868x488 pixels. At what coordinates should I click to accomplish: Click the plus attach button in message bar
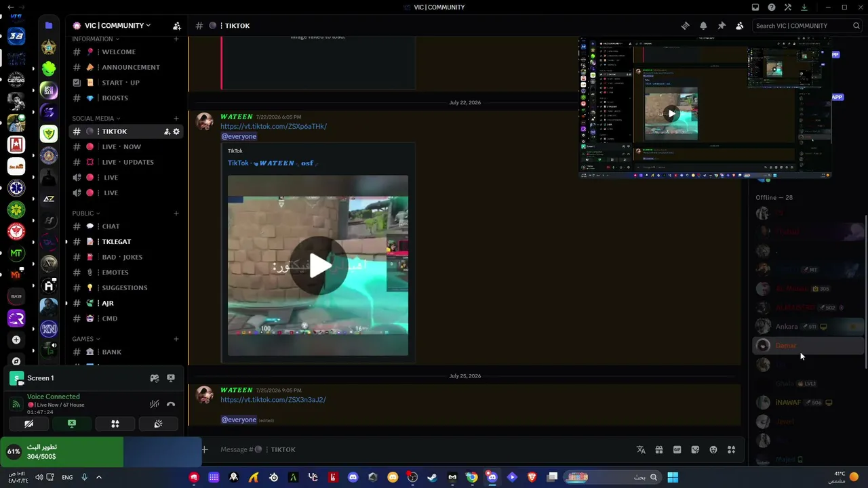coord(204,449)
